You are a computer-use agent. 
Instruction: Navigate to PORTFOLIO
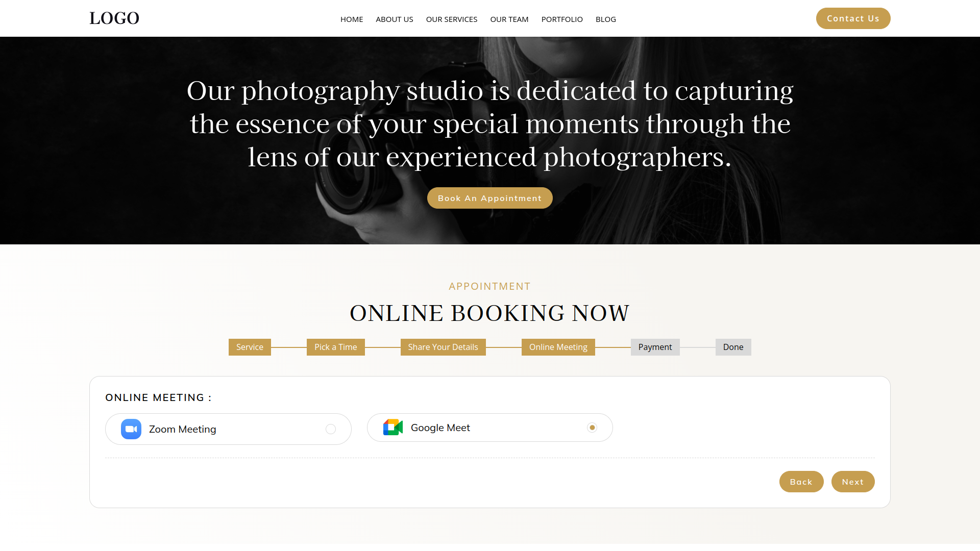tap(562, 19)
